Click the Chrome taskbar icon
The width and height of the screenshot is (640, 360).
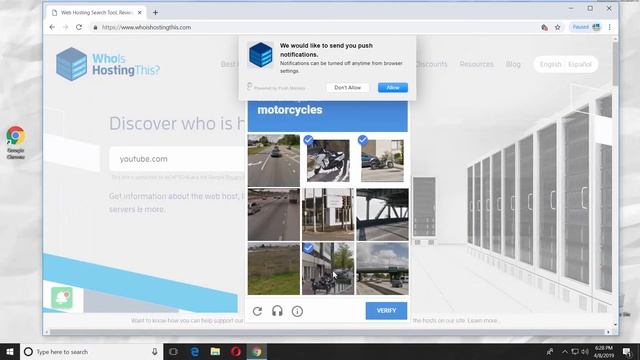pyautogui.click(x=256, y=352)
